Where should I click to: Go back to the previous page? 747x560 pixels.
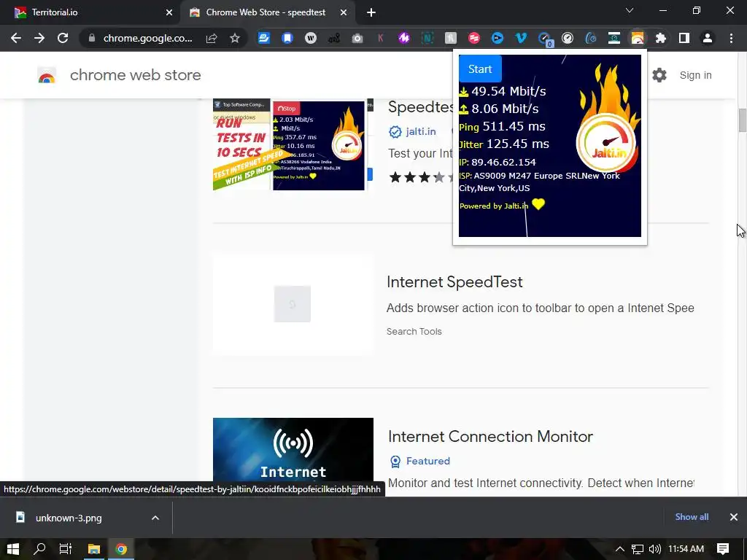click(x=16, y=38)
